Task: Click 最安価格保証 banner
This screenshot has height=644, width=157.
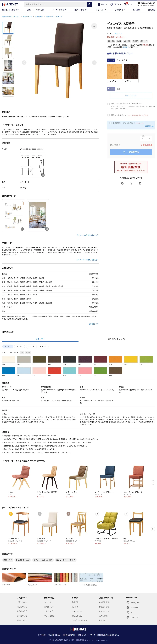Action: click(131, 167)
